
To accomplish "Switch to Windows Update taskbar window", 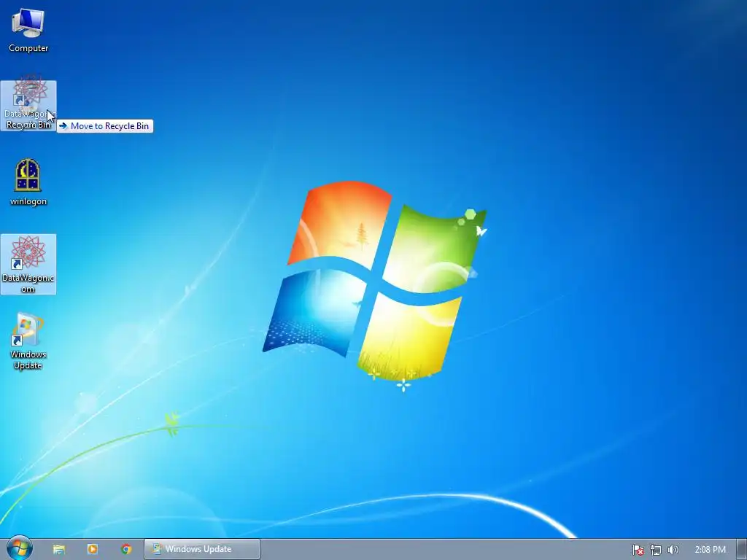I will tap(202, 549).
